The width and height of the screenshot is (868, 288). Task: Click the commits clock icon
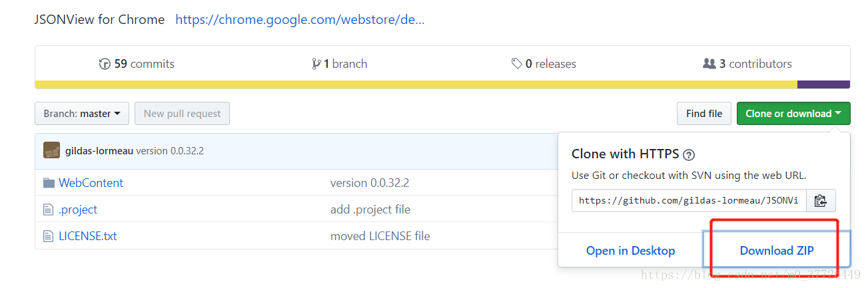pos(105,64)
